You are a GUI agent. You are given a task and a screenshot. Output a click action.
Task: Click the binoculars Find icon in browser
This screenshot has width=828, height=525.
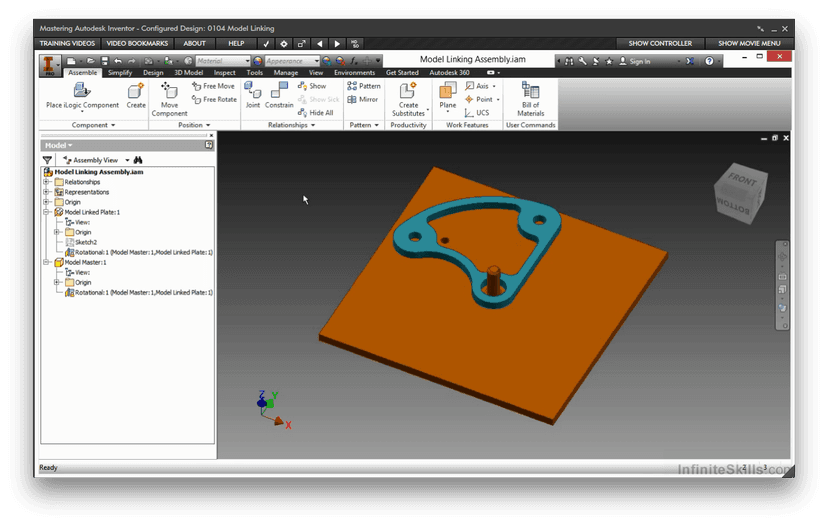coord(138,160)
